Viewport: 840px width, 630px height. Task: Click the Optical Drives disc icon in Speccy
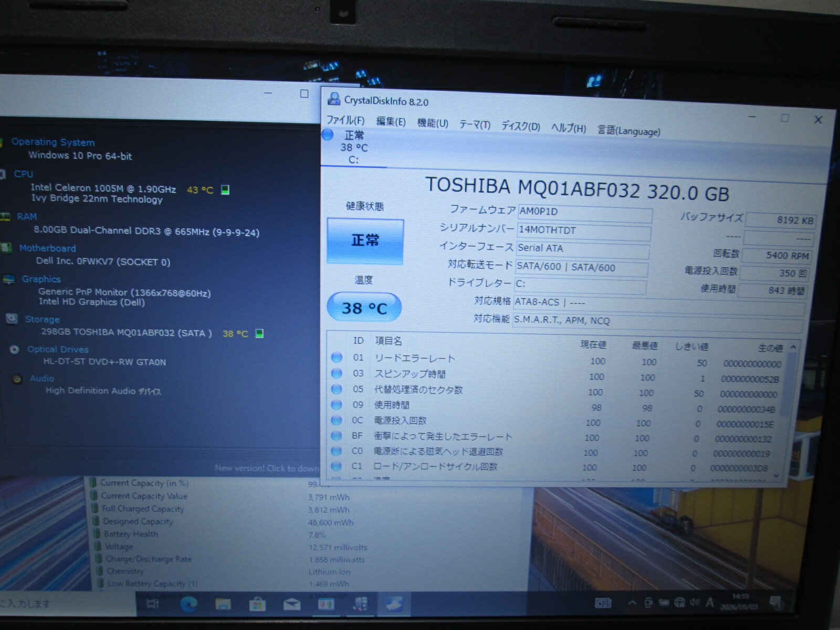click(x=14, y=349)
